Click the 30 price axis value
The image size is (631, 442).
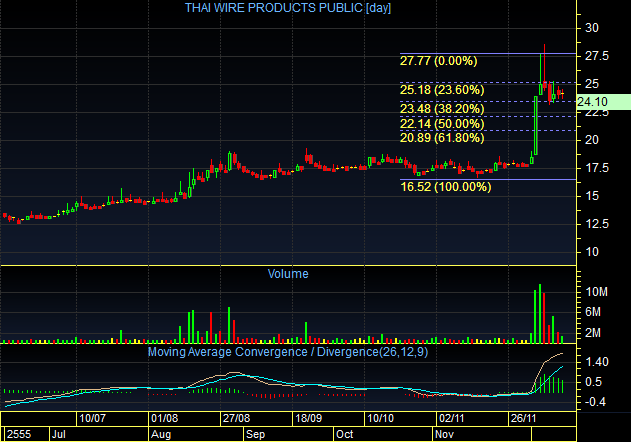[592, 28]
